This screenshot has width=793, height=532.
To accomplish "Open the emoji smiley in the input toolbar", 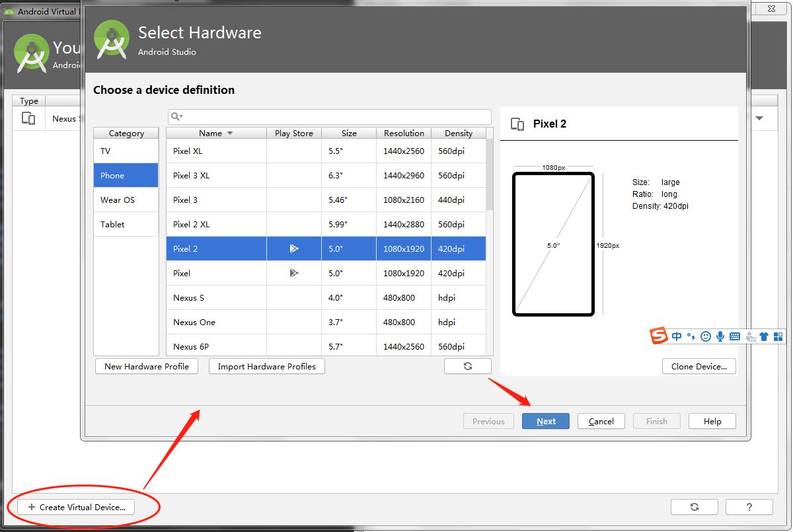I will point(706,336).
